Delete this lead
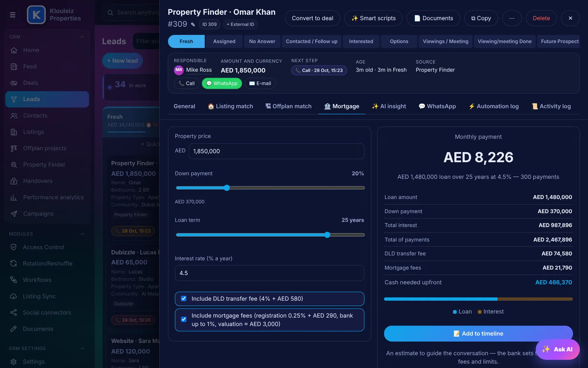 541,18
